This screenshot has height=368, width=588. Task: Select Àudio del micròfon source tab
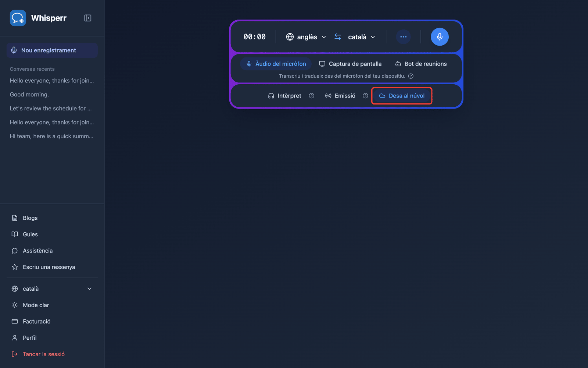276,64
